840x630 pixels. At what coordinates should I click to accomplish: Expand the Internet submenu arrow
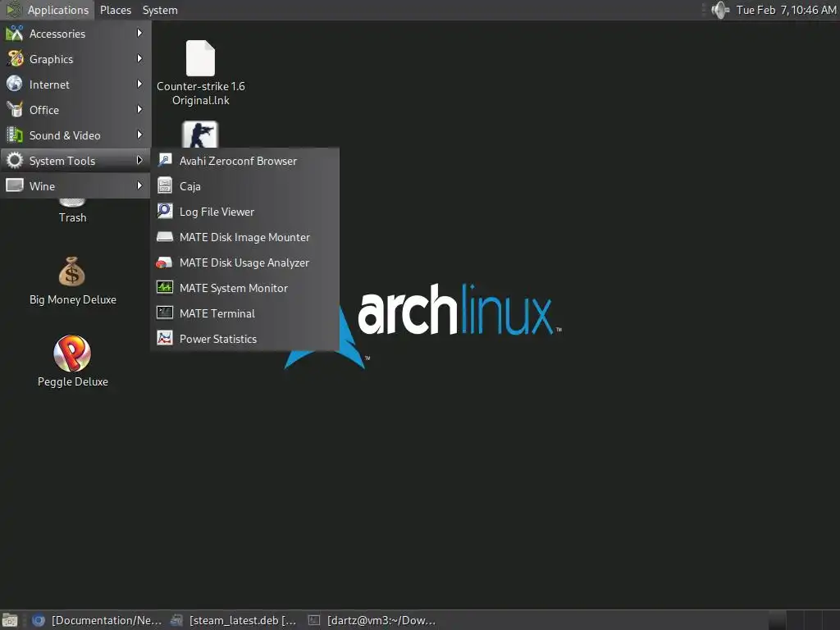(x=139, y=84)
